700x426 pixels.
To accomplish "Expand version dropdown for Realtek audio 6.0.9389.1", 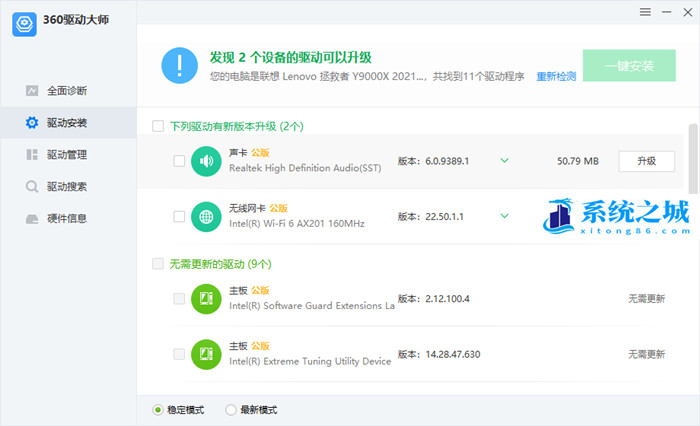I will [x=504, y=161].
